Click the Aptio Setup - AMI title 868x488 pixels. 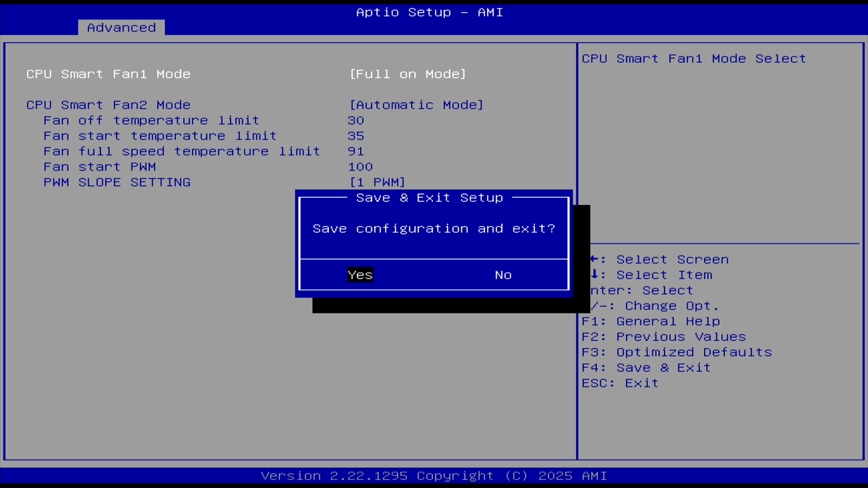429,12
